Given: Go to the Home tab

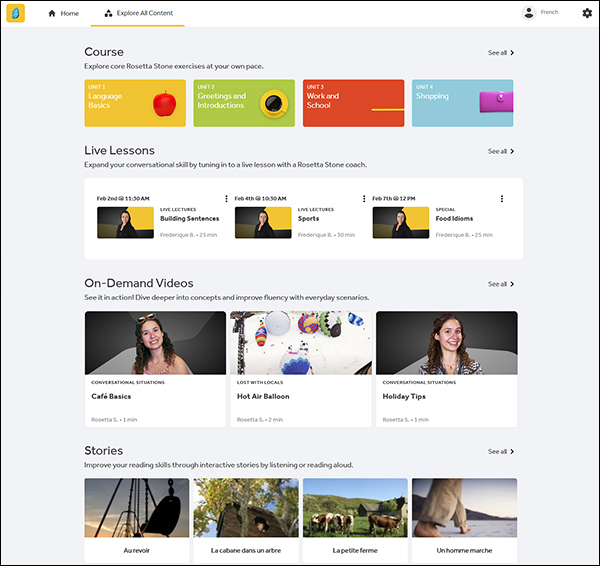Looking at the screenshot, I should tap(64, 13).
